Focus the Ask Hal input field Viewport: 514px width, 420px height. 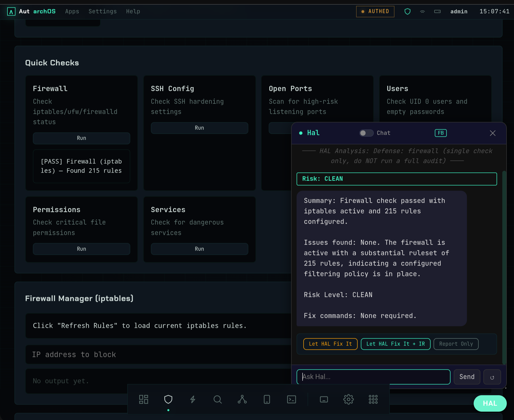pos(373,377)
